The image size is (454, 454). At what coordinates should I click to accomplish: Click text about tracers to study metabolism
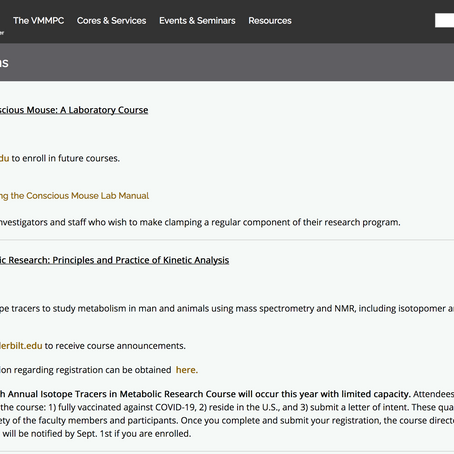(227, 309)
